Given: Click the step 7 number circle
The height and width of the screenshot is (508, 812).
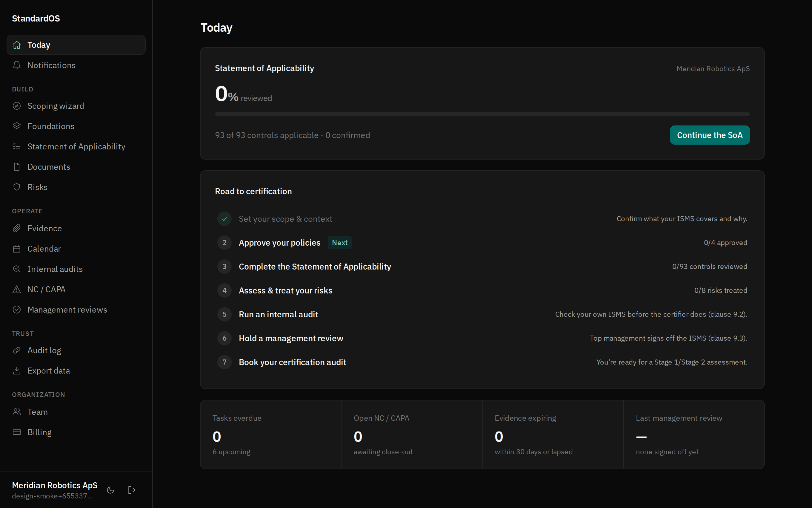Looking at the screenshot, I should pos(224,362).
